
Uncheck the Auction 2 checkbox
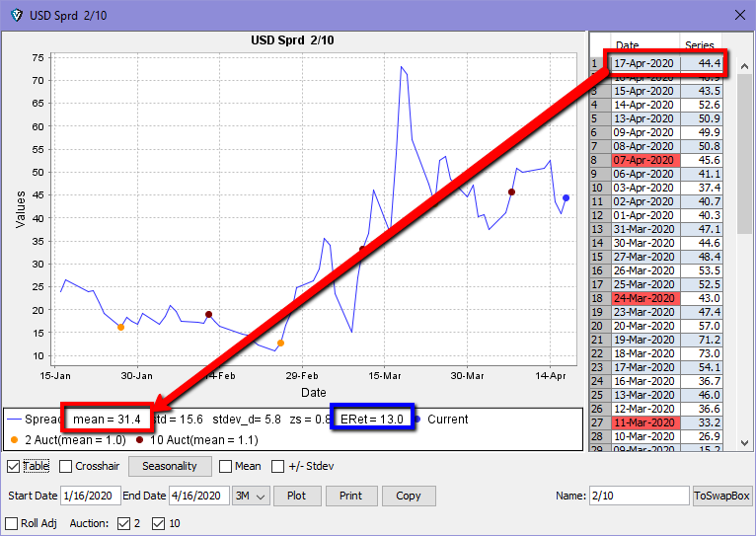pyautogui.click(x=124, y=523)
